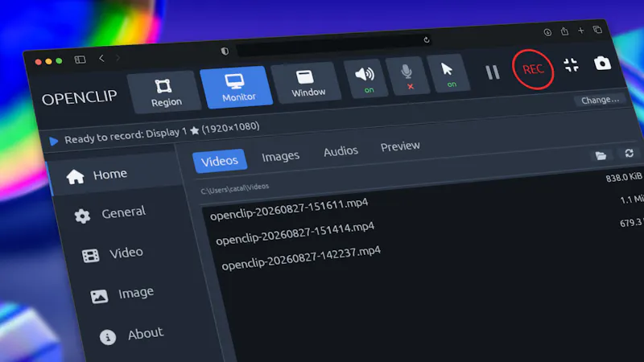Reload the page with the refresh icon
This screenshot has width=644, height=362.
click(x=427, y=39)
